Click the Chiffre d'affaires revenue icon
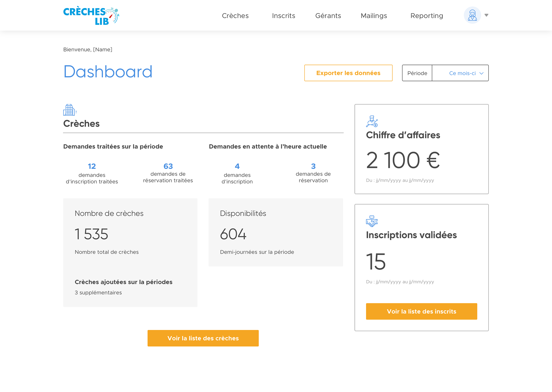Viewport: 552px width, 392px height. (372, 121)
